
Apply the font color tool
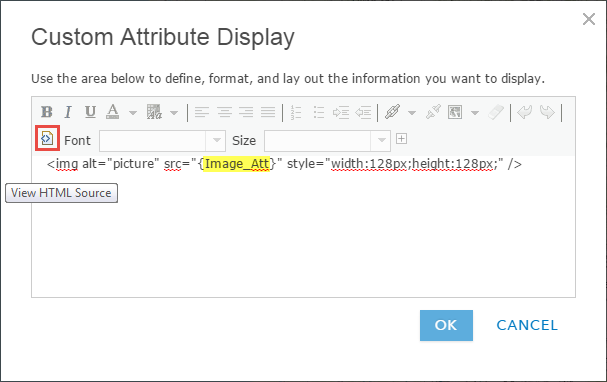click(x=112, y=112)
